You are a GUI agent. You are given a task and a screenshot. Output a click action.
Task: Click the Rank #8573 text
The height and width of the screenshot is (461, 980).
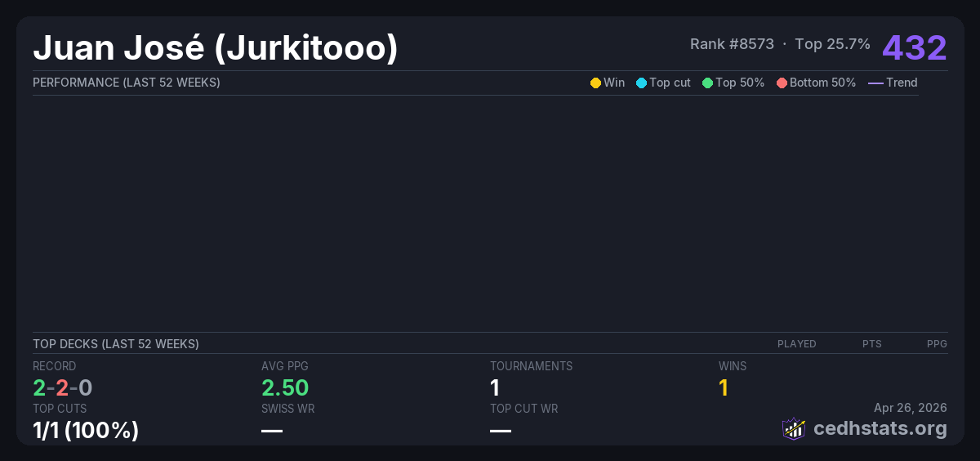tap(732, 44)
